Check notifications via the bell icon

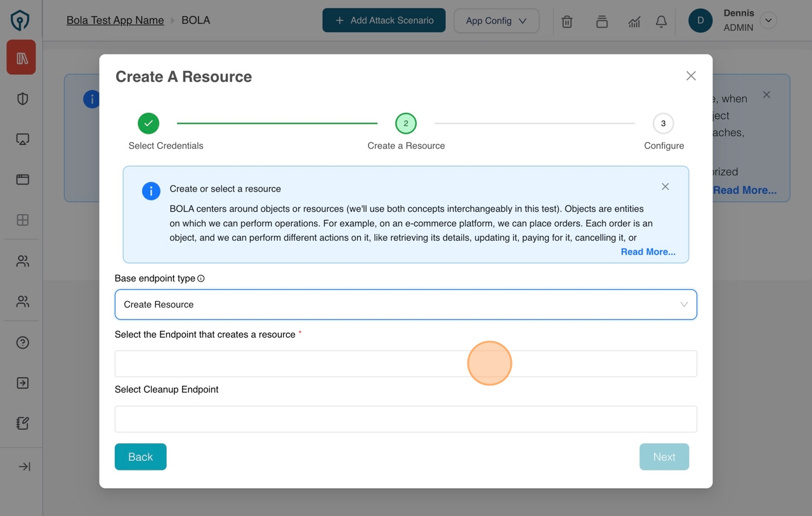click(x=660, y=21)
